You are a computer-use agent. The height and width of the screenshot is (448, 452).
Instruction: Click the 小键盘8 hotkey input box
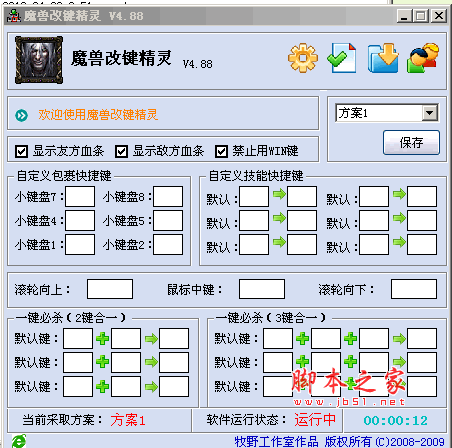click(x=168, y=196)
